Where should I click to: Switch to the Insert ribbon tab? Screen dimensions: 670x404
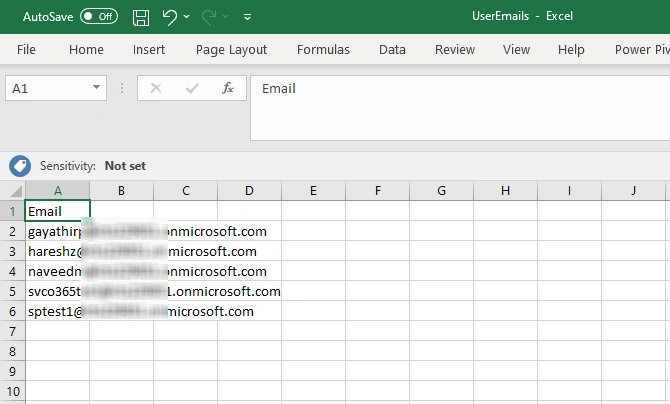[x=149, y=50]
